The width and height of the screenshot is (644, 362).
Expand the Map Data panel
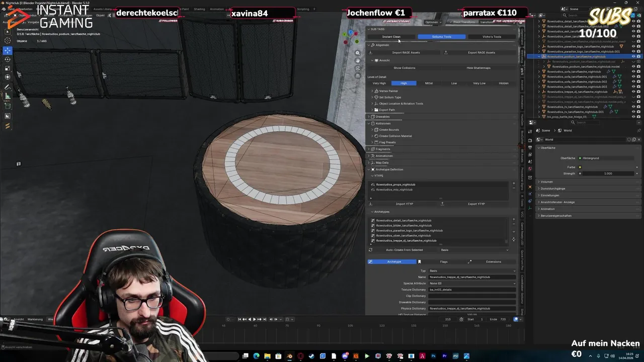[x=382, y=162]
